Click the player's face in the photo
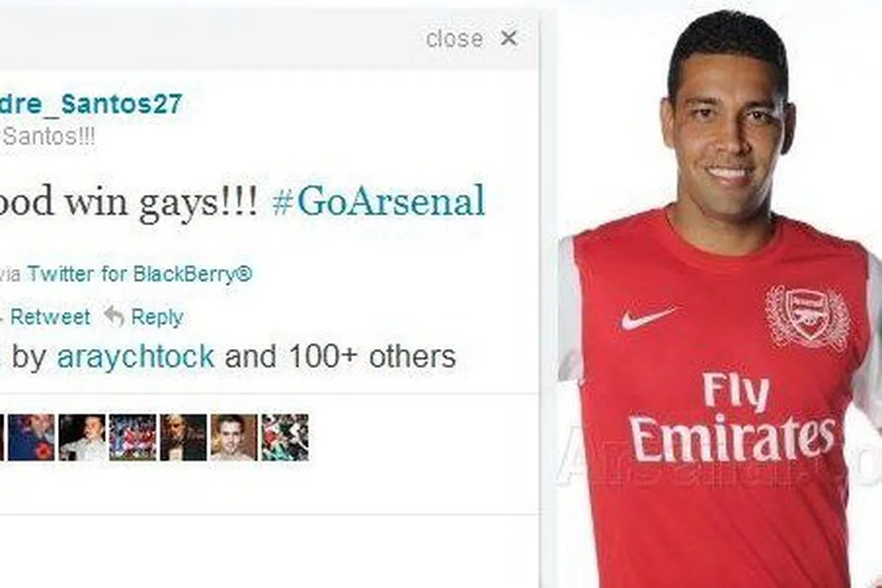Image resolution: width=882 pixels, height=588 pixels. [730, 134]
